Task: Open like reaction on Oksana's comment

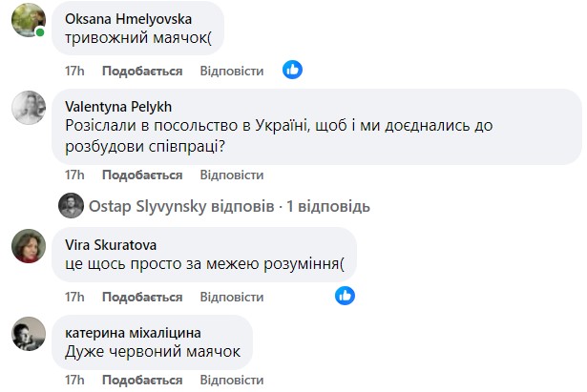Action: pos(292,70)
